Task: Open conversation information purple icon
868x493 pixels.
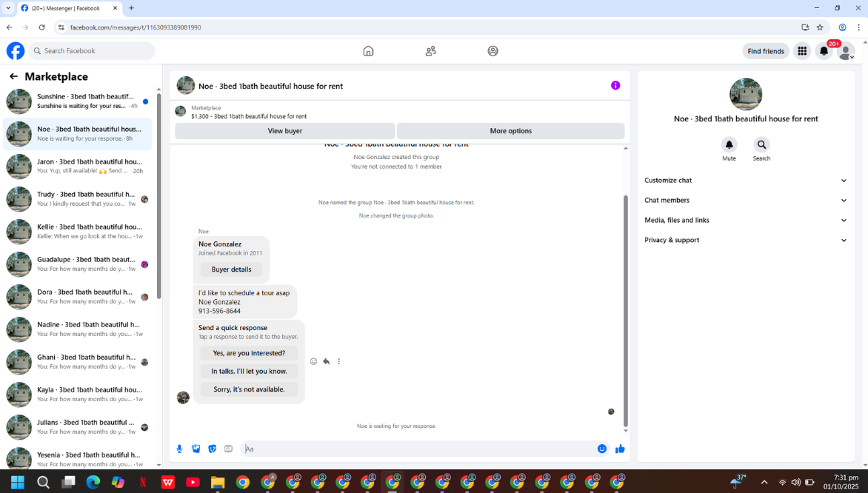Action: click(615, 85)
